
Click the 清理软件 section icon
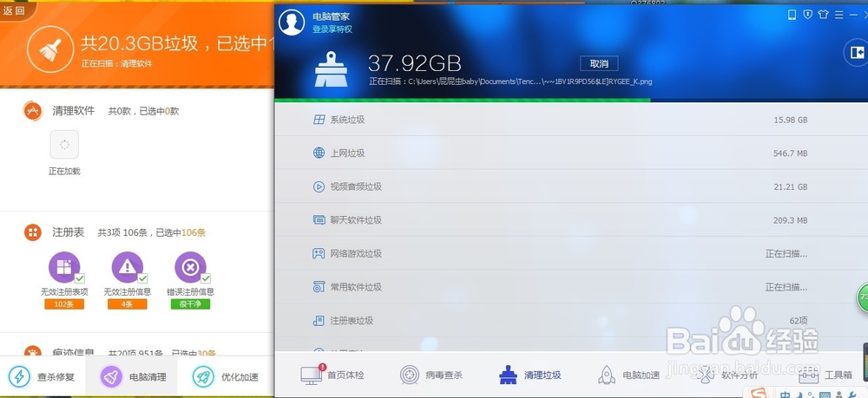click(33, 111)
